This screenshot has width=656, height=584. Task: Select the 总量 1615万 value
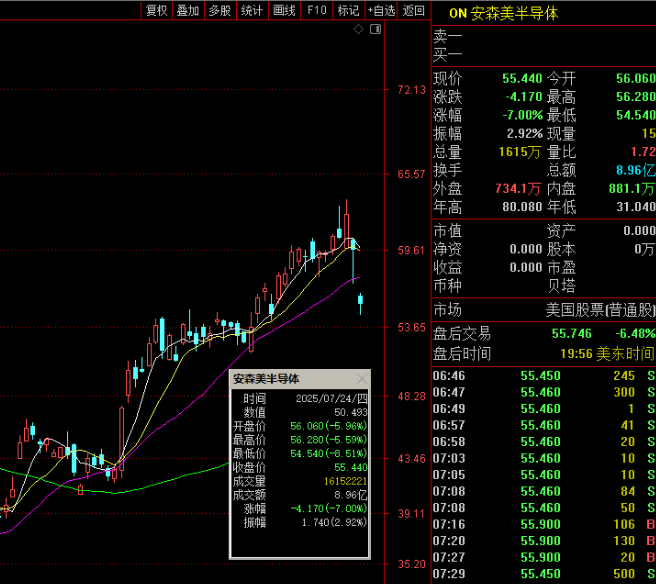coord(520,152)
